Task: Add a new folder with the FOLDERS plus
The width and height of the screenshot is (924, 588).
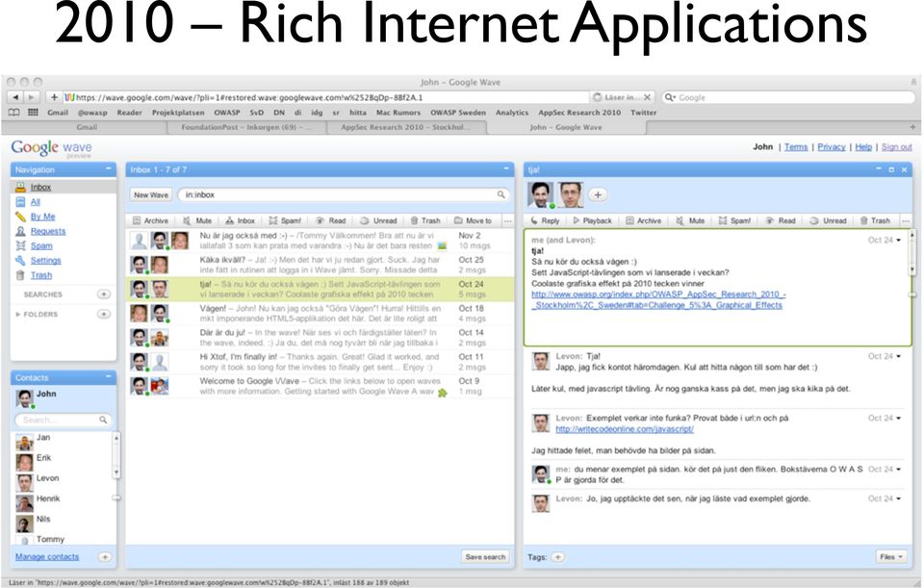Action: click(x=104, y=314)
